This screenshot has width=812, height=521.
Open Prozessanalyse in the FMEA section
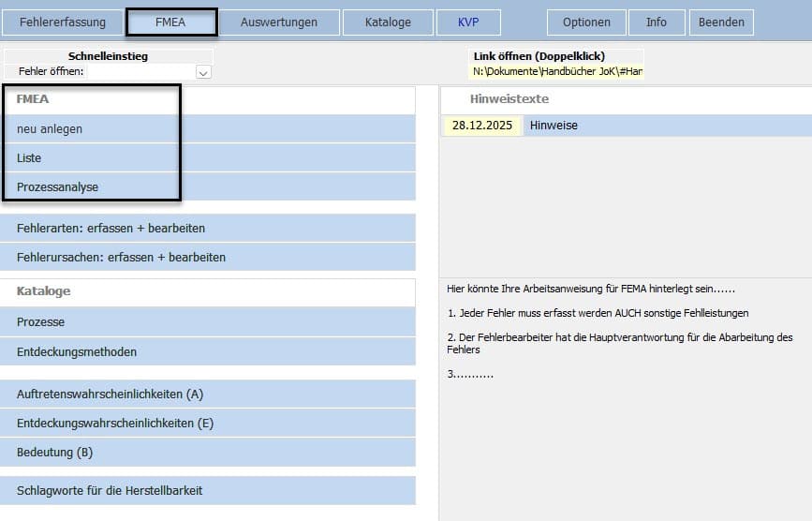click(57, 187)
